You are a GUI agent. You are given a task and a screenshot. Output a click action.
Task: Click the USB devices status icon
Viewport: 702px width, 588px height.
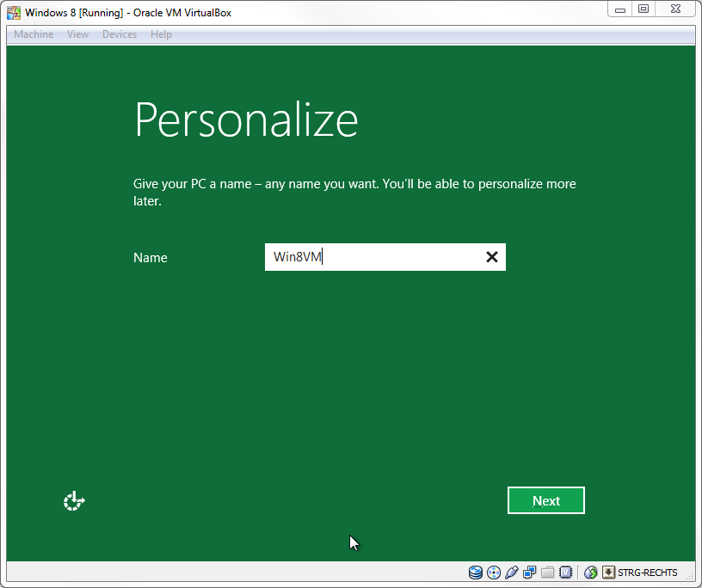(512, 573)
